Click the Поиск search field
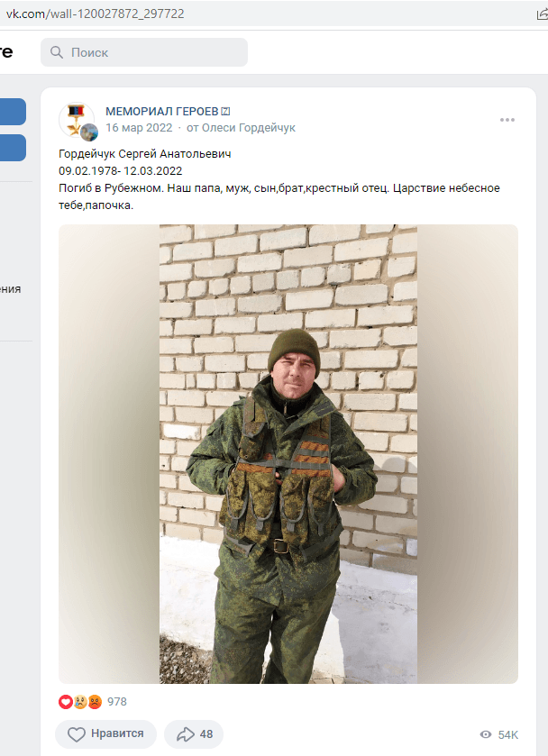 coord(143,52)
